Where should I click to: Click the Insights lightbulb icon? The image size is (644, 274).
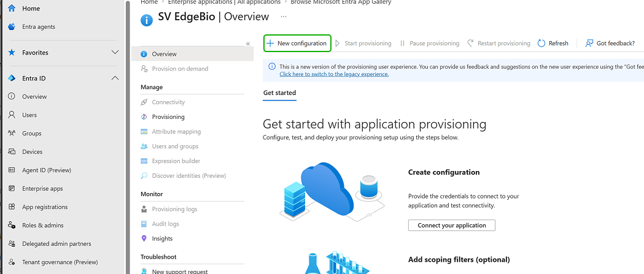[144, 238]
